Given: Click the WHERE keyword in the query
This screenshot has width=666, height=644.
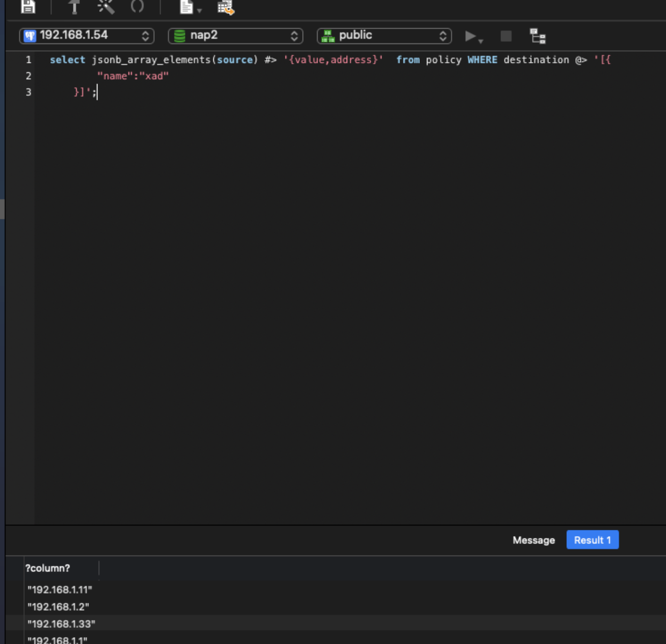Looking at the screenshot, I should [482, 60].
